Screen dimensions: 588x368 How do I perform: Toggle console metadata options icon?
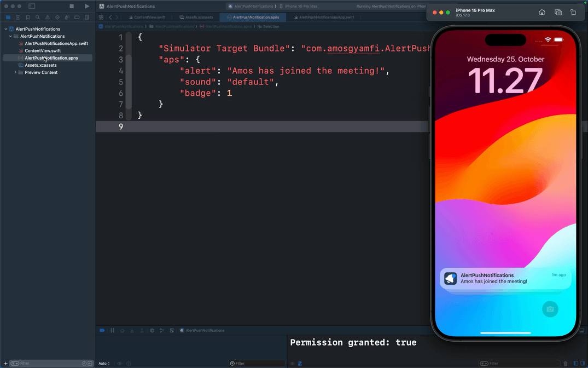tap(300, 364)
